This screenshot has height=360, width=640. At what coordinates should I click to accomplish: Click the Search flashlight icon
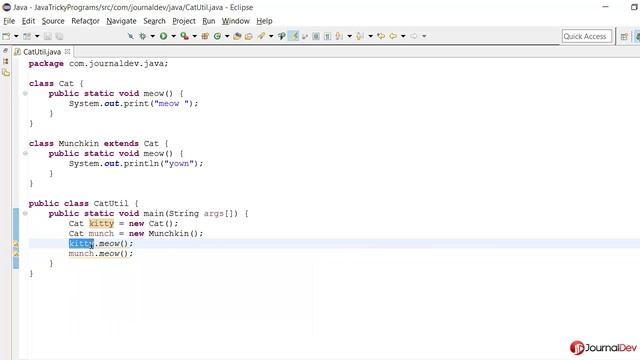261,36
